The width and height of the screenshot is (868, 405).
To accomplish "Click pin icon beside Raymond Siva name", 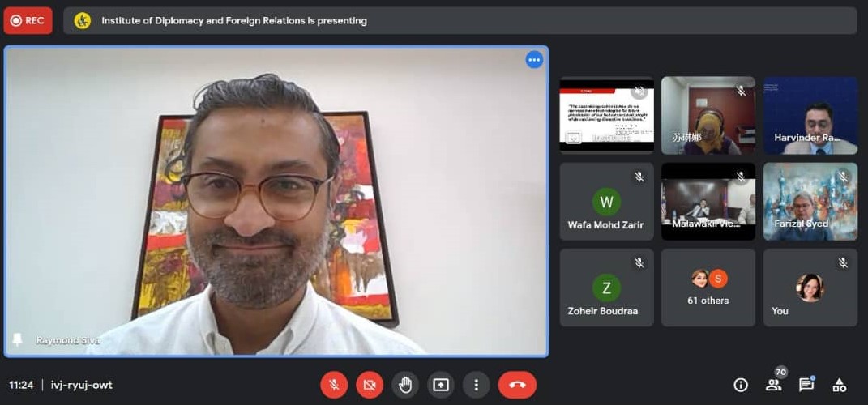I will point(16,340).
